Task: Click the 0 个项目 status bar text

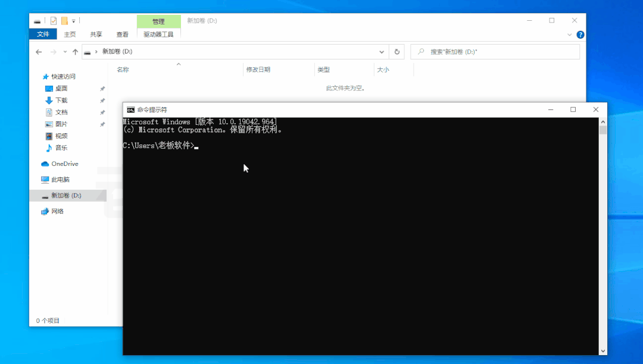Action: pos(48,321)
